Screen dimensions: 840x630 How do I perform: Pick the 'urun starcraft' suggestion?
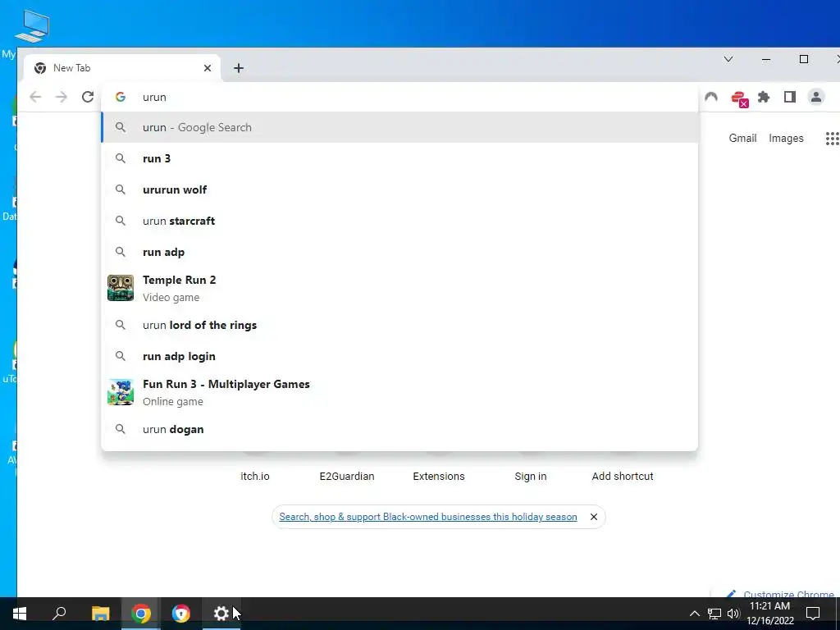(399, 221)
